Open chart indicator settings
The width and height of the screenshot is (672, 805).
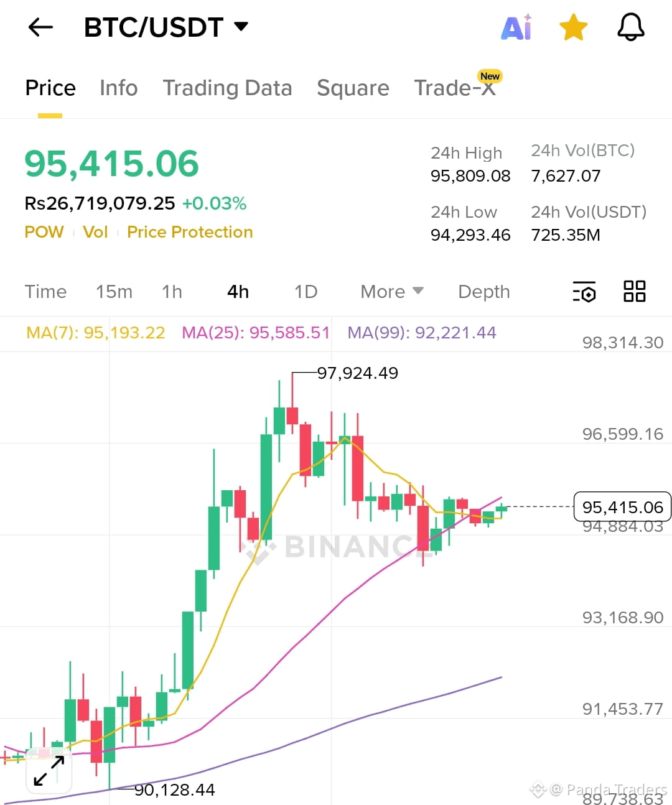(584, 291)
